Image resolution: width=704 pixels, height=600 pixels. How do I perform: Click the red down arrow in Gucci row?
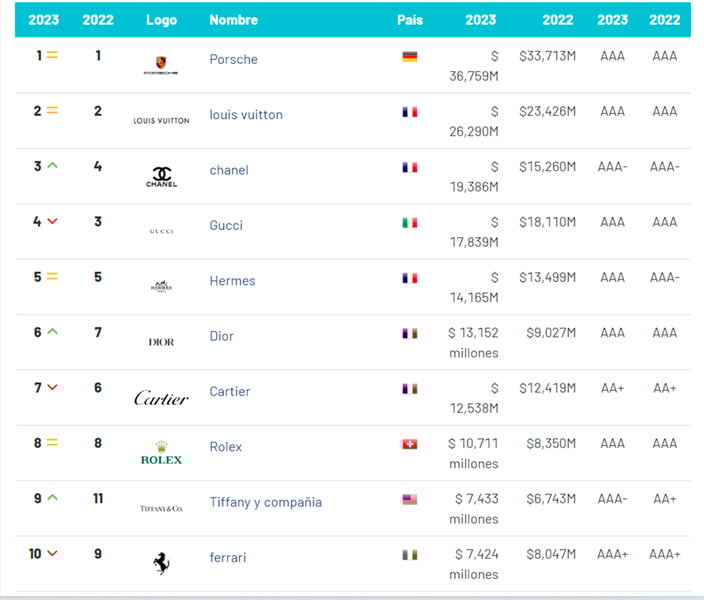[53, 221]
